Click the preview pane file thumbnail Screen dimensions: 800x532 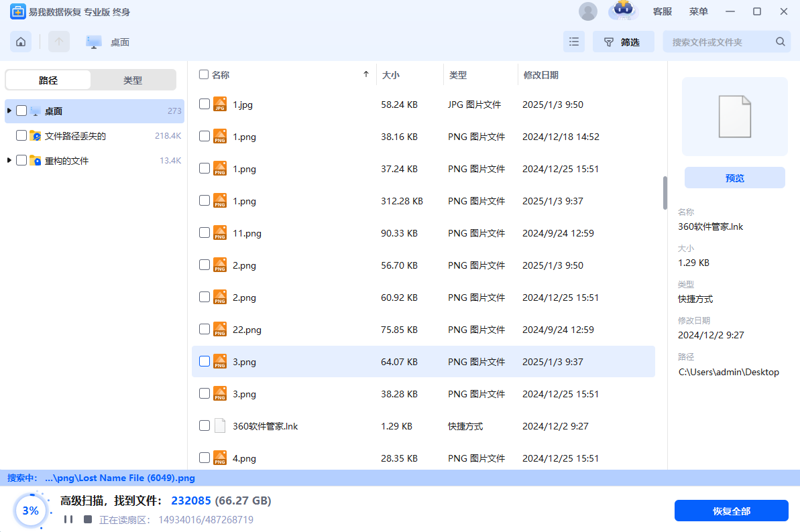[735, 117]
